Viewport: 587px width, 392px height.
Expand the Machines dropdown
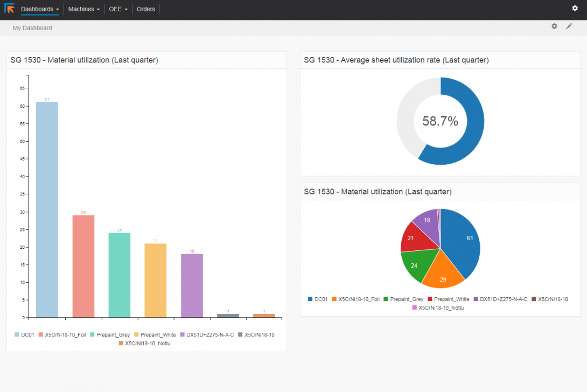(x=83, y=9)
